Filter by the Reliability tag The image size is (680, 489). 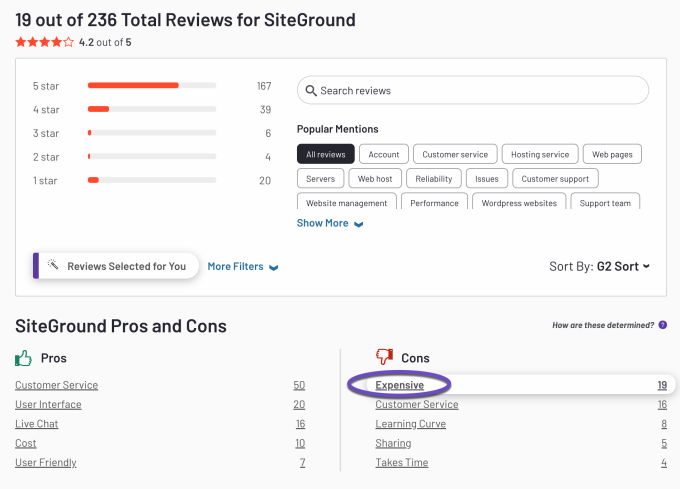433,179
